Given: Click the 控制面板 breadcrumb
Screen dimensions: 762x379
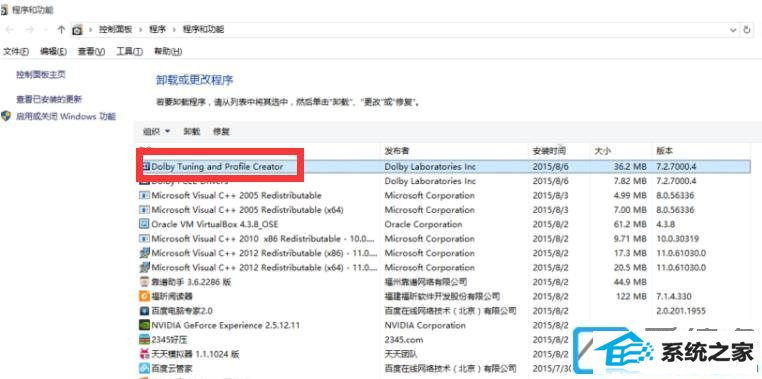Looking at the screenshot, I should (116, 30).
